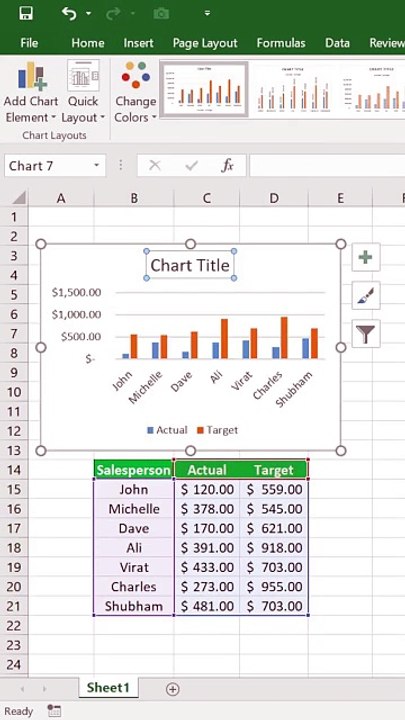Select column E header
The width and height of the screenshot is (405, 720).
pos(340,198)
